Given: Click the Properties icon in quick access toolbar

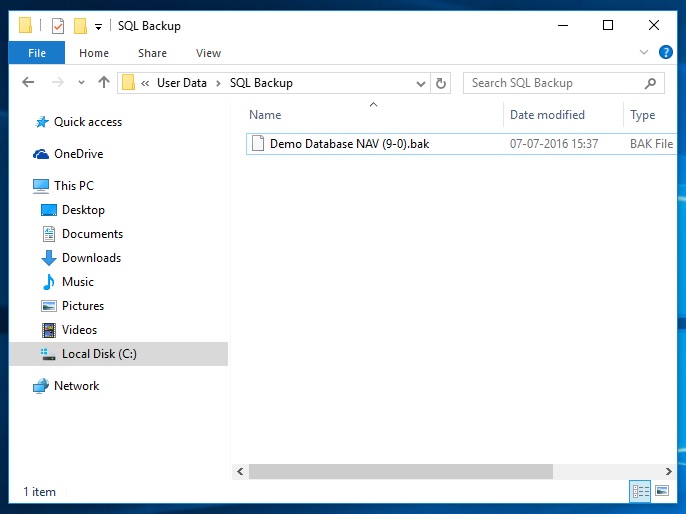Looking at the screenshot, I should coord(57,26).
